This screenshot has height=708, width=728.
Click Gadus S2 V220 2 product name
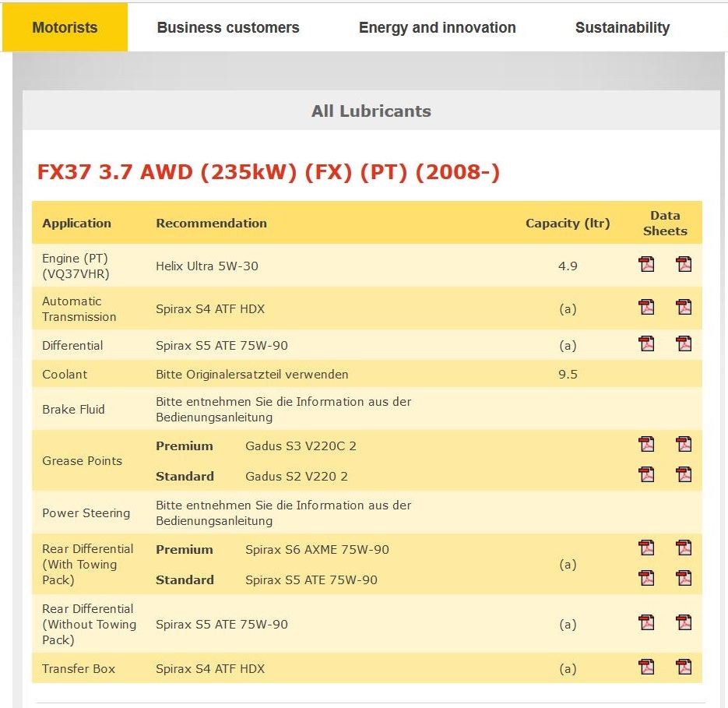296,476
